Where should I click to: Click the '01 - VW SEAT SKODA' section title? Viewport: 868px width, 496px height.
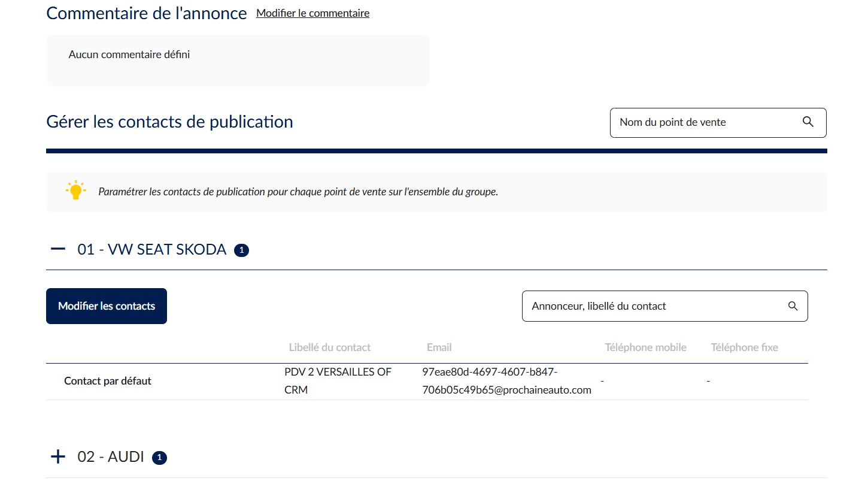[152, 250]
